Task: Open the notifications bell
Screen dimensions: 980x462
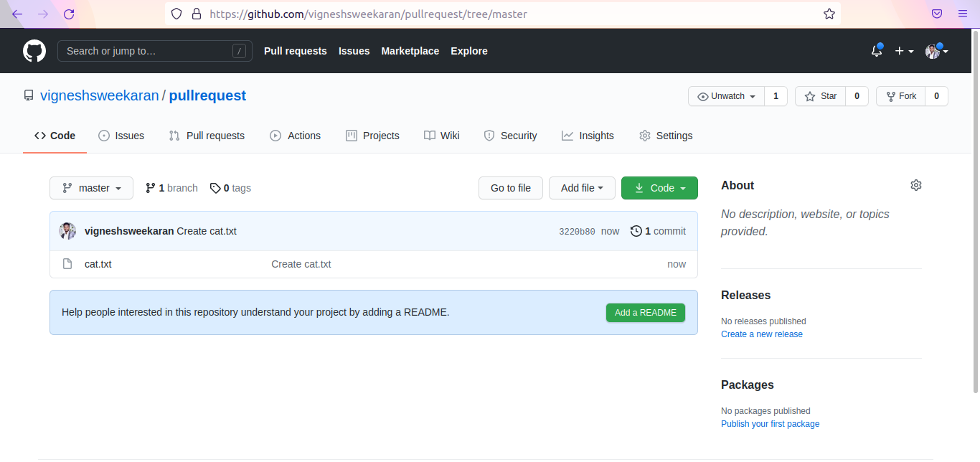Action: click(876, 51)
